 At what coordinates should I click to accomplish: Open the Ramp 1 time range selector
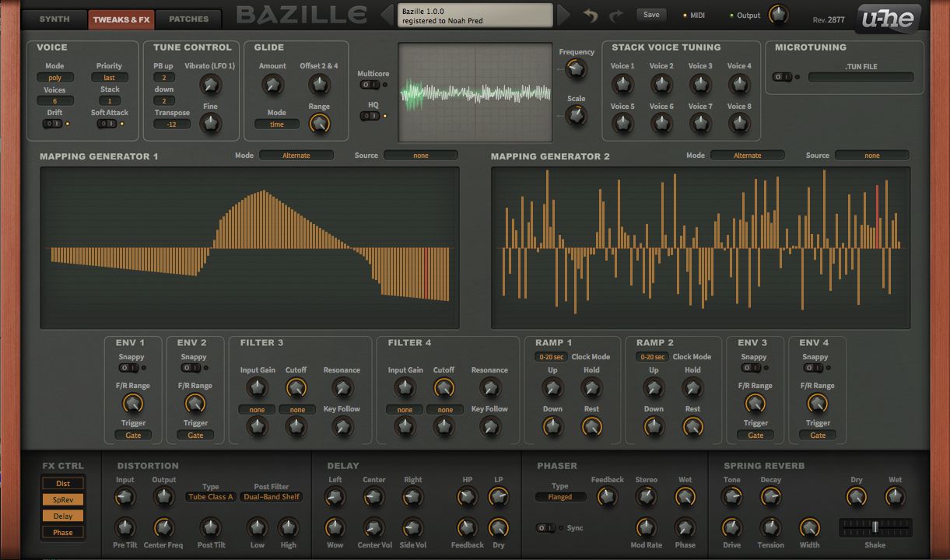pos(552,357)
